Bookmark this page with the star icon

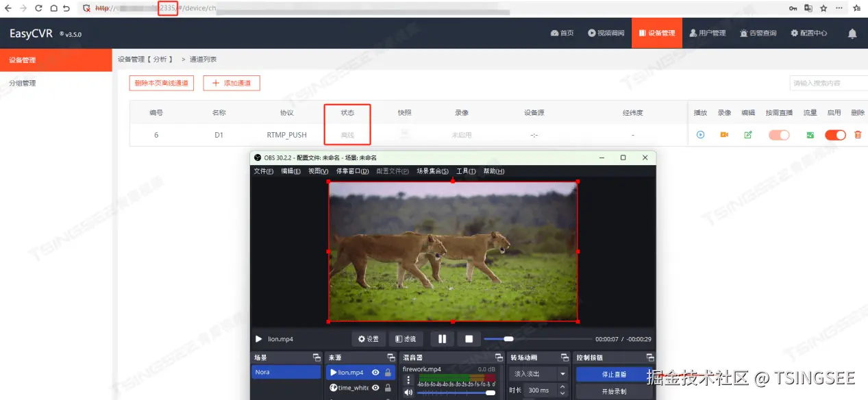(x=823, y=8)
